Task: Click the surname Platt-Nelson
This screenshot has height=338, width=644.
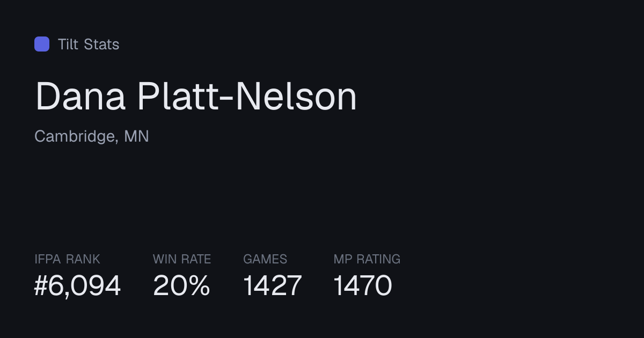Action: pyautogui.click(x=247, y=97)
